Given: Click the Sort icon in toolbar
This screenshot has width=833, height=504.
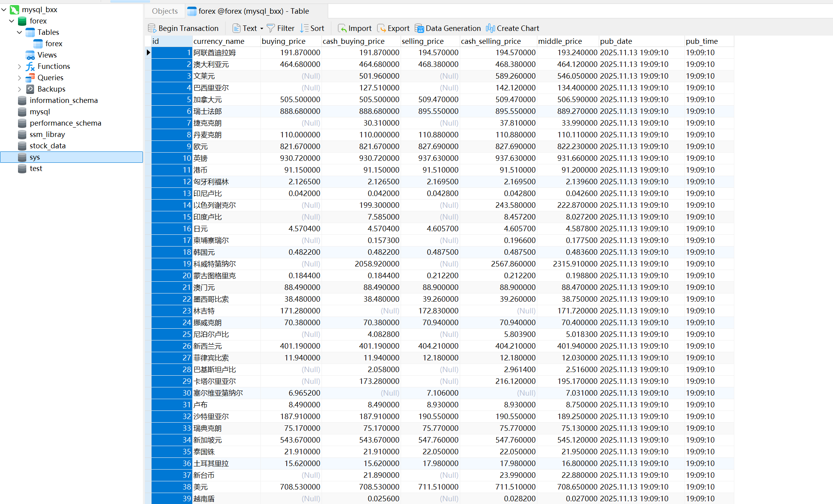Looking at the screenshot, I should [304, 28].
